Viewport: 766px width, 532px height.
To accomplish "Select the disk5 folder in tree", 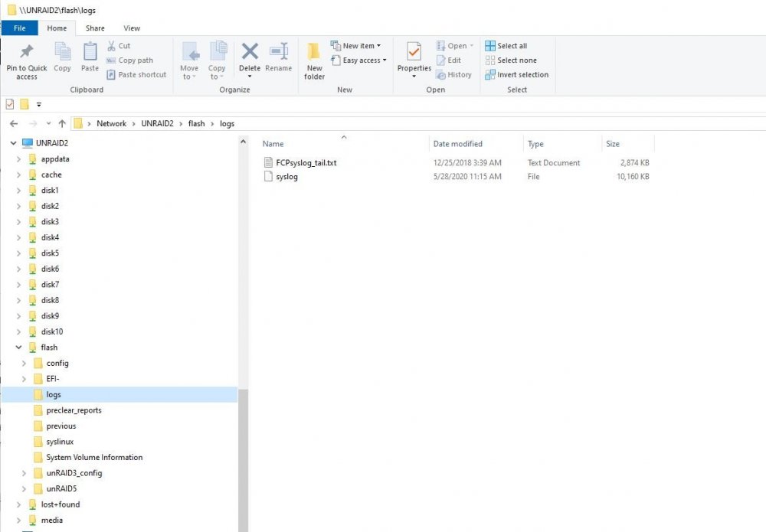I will (x=50, y=253).
